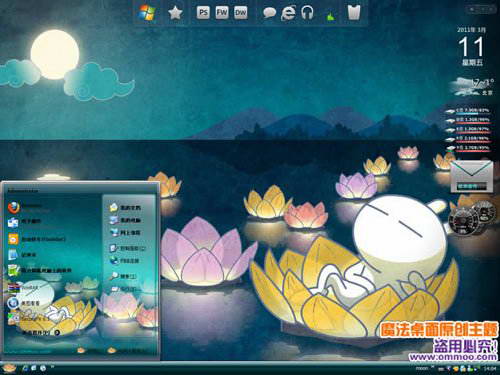Click the striped flag icon in start menu
The width and height of the screenshot is (500, 375).
coord(13,287)
